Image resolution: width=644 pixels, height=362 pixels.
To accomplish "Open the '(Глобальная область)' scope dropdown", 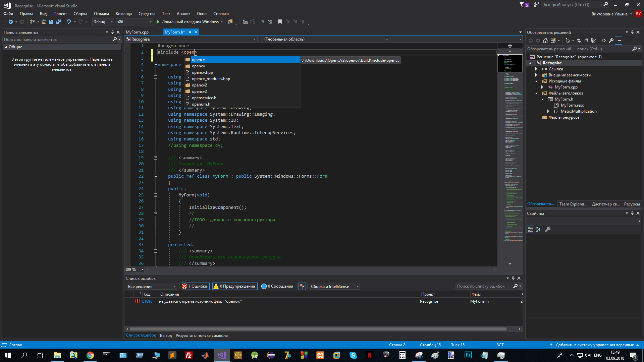I will click(323, 39).
